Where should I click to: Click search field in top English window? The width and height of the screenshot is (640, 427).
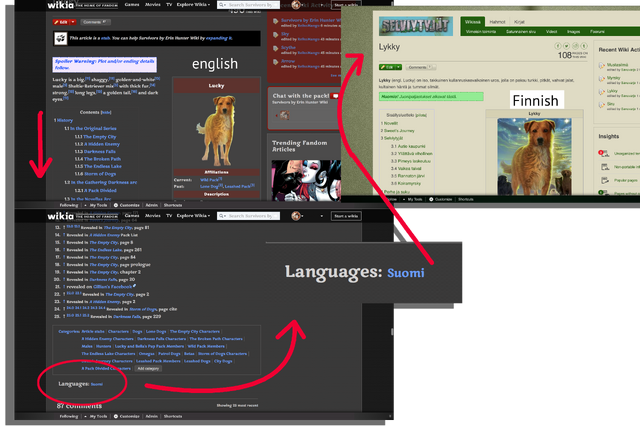(248, 5)
